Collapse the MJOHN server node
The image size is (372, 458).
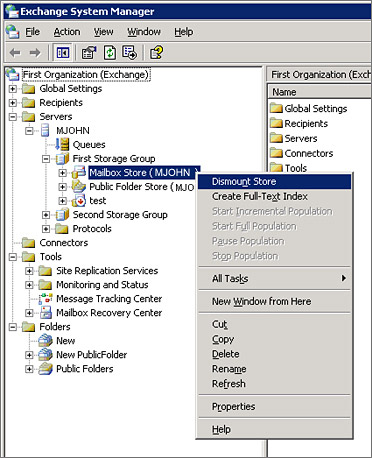coord(29,131)
